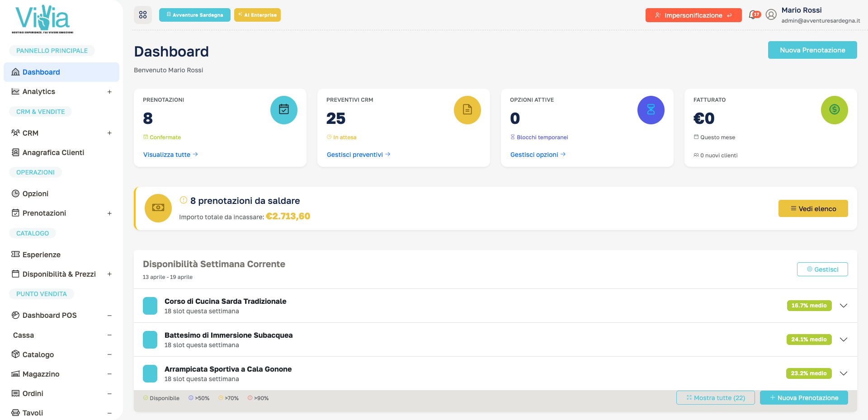Image resolution: width=868 pixels, height=420 pixels.
Task: Expand Battesimo di Immersione Subacquea availability
Action: [844, 340]
